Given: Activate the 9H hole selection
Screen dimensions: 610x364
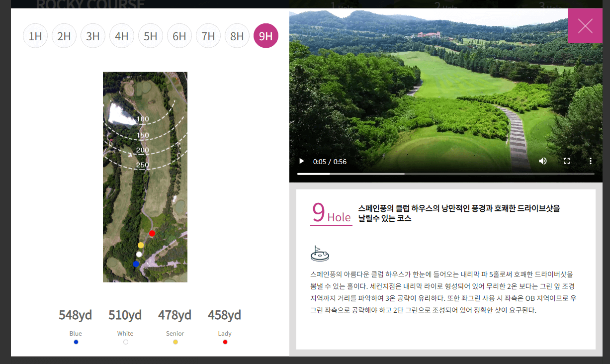Looking at the screenshot, I should tap(266, 35).
